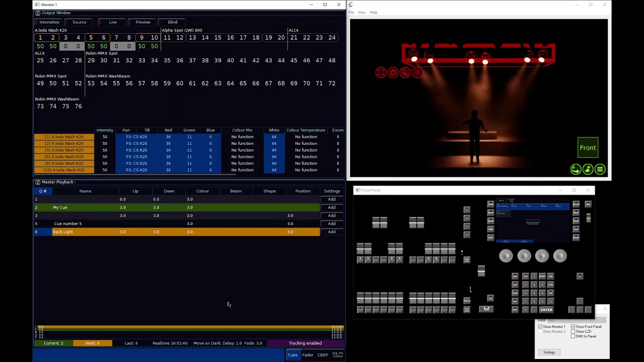This screenshot has height=362, width=644.
Task: Click the Tracking enabled status entry
Action: [x=305, y=343]
